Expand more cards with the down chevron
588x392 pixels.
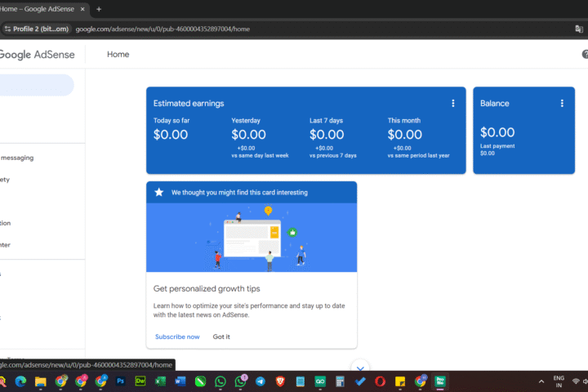tap(360, 368)
